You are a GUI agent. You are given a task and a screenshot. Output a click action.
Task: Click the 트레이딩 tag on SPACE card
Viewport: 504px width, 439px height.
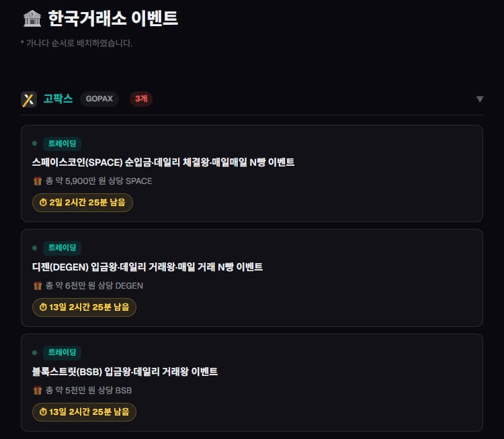click(62, 144)
